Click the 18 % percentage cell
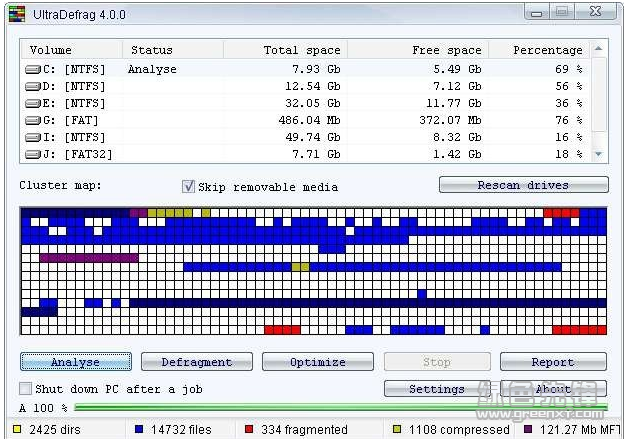The image size is (625, 439). coord(569,154)
